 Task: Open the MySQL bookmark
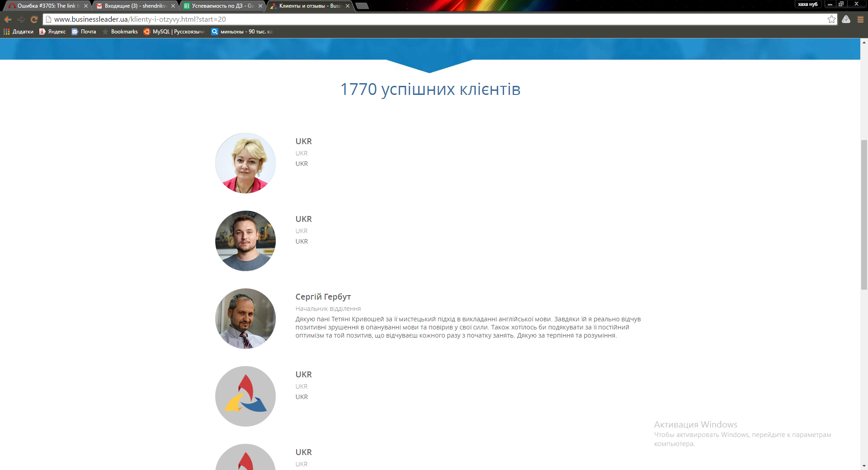(x=174, y=32)
